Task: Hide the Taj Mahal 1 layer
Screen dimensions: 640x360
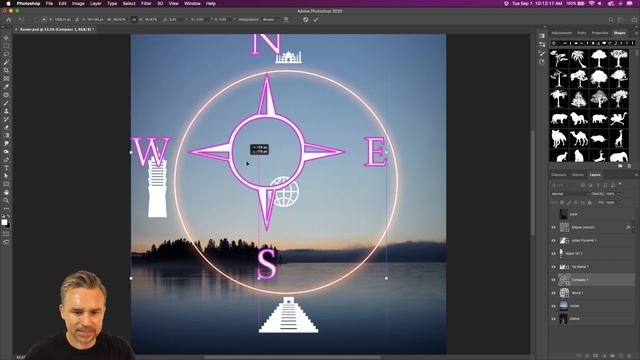Action: 554,267
